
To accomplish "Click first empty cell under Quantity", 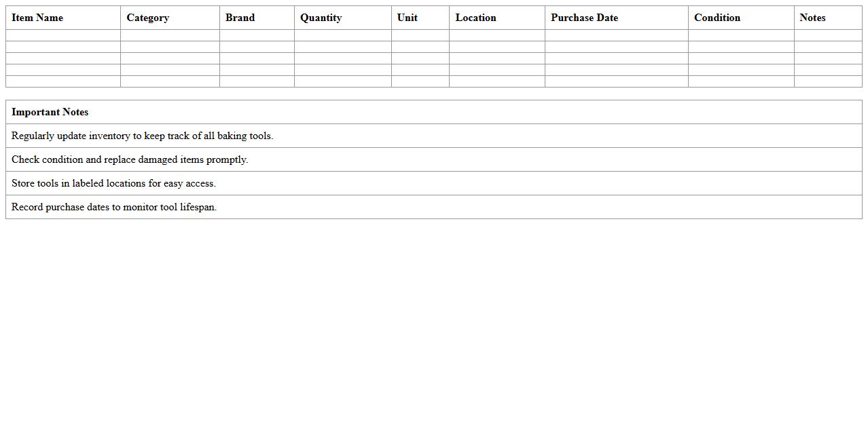I will [x=342, y=35].
